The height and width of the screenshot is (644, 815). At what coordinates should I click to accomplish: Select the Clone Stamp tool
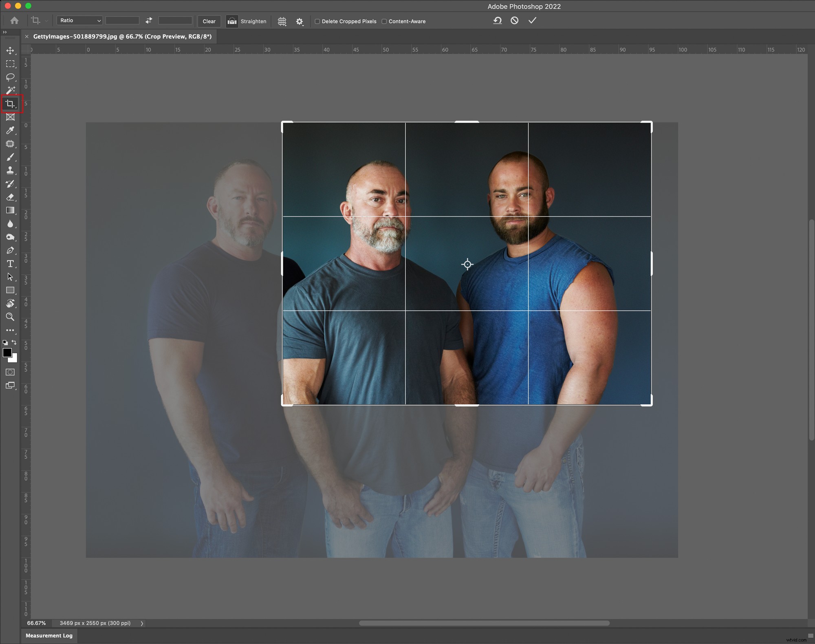click(10, 170)
